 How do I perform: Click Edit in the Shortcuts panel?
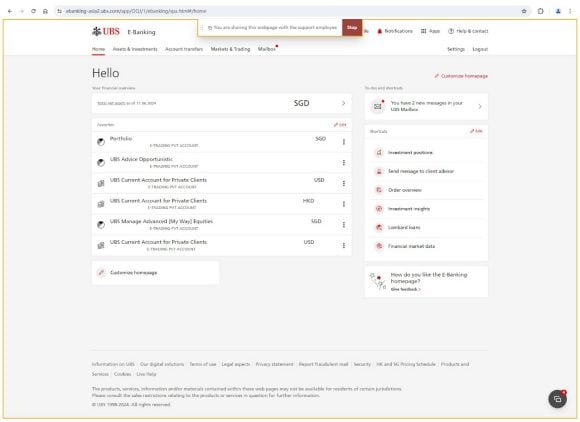tap(476, 131)
